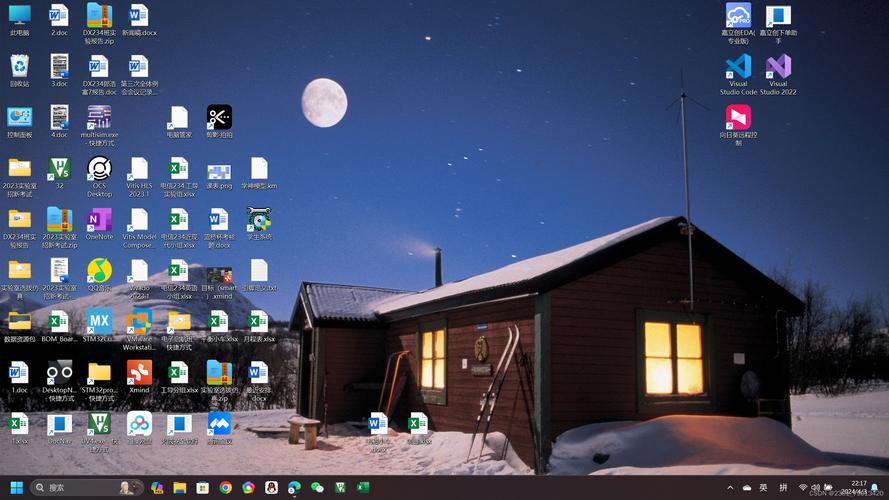Open File Explorer from the taskbar
Screen dimensions: 889x500
[180, 488]
